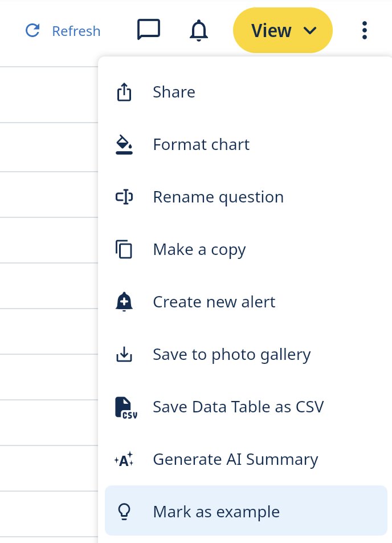Open the comments speech bubble icon
Screen dimensions: 392x543
pos(149,30)
